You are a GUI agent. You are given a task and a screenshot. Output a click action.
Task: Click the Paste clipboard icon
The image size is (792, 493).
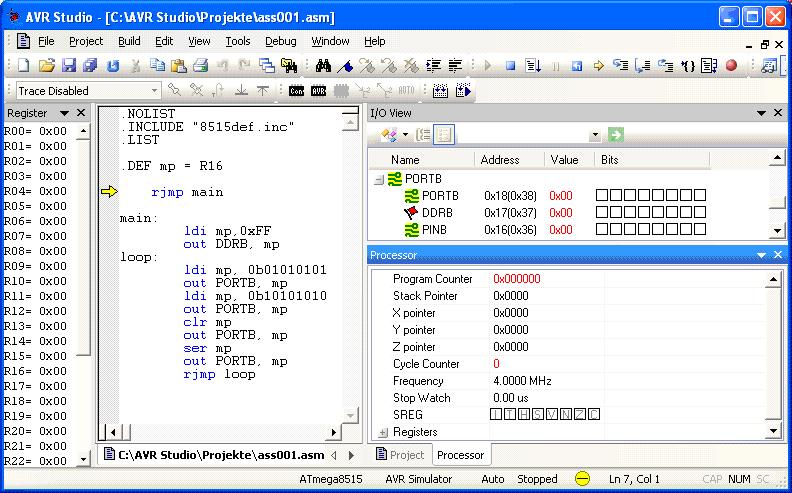coord(179,65)
